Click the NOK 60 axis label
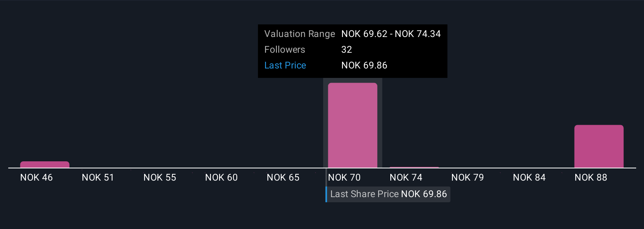This screenshot has height=229, width=644. click(x=221, y=177)
